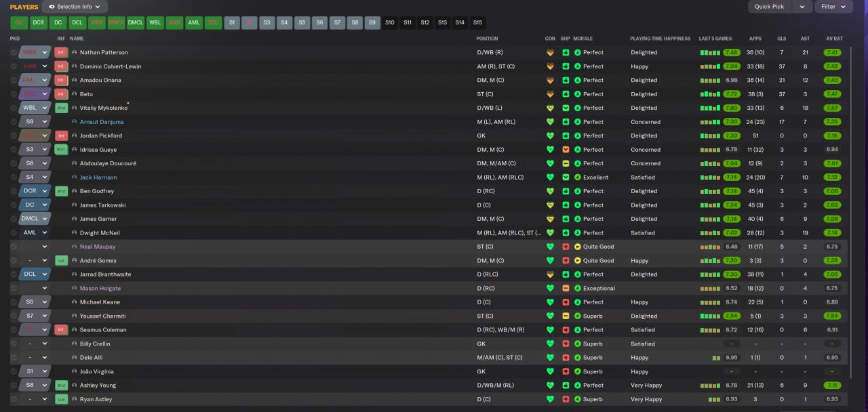
Task: Click Neal Maupay's Quite Good morale icon
Action: point(578,247)
